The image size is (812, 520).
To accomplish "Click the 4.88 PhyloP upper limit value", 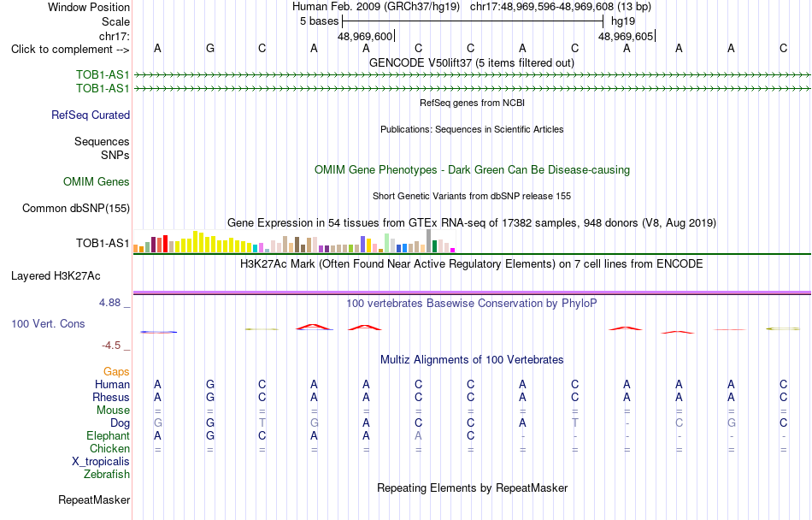I will pyautogui.click(x=109, y=303).
